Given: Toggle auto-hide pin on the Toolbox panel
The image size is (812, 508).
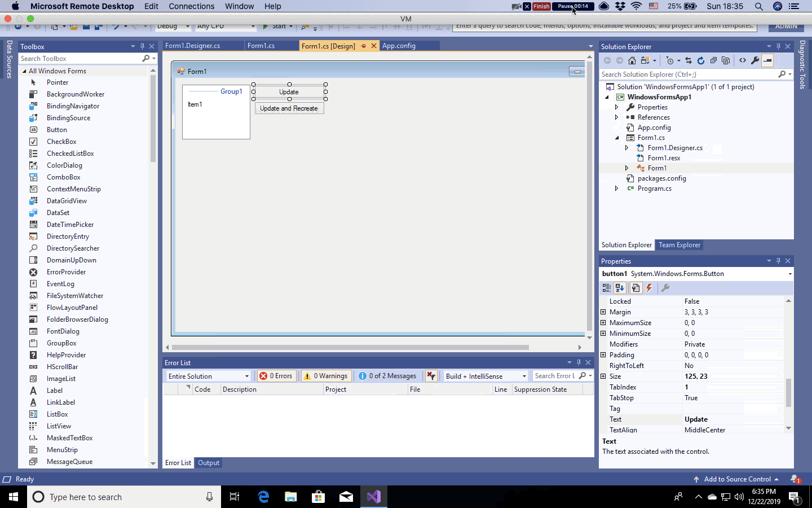Looking at the screenshot, I should click(142, 46).
